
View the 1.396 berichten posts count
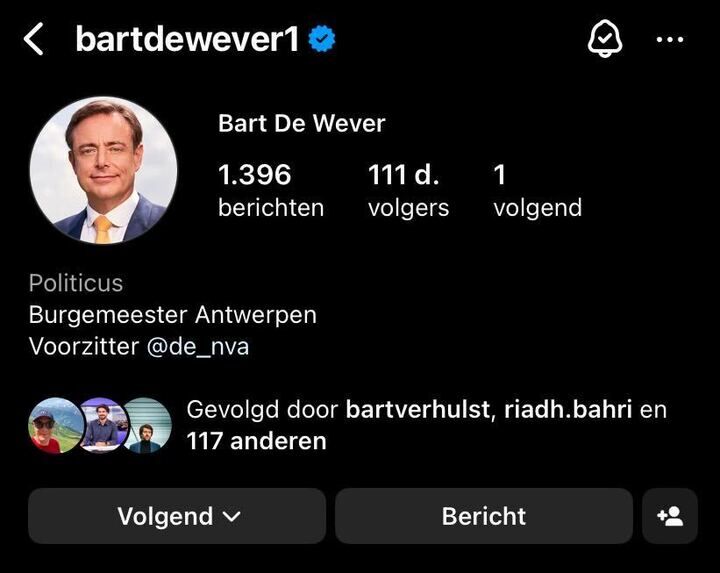click(271, 191)
